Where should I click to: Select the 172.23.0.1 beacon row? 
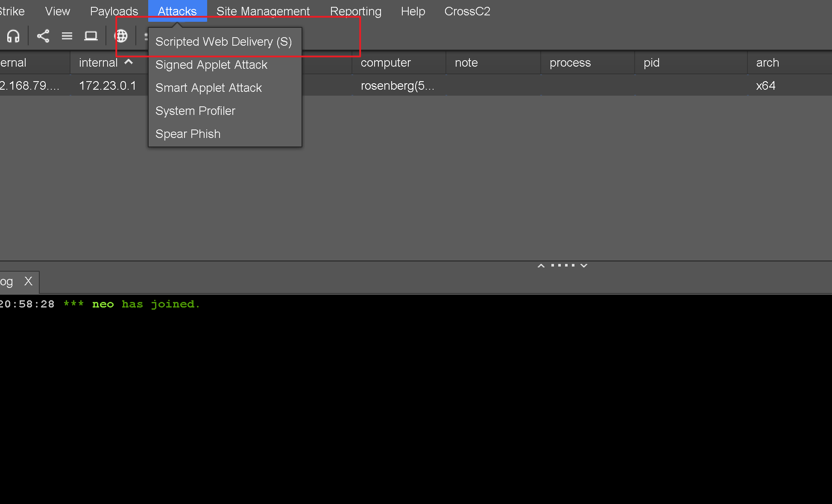(108, 86)
